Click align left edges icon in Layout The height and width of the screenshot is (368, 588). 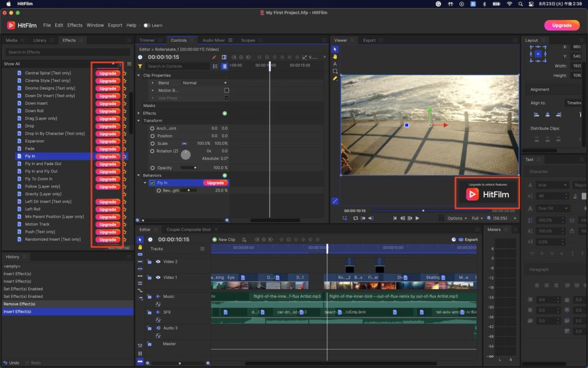coord(535,114)
